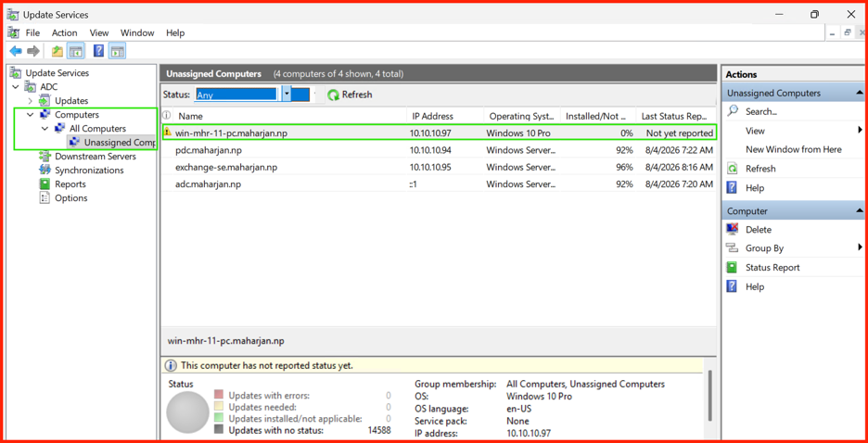This screenshot has height=443, width=868.
Task: Click the Search magnifier icon in Actions
Action: [x=733, y=110]
